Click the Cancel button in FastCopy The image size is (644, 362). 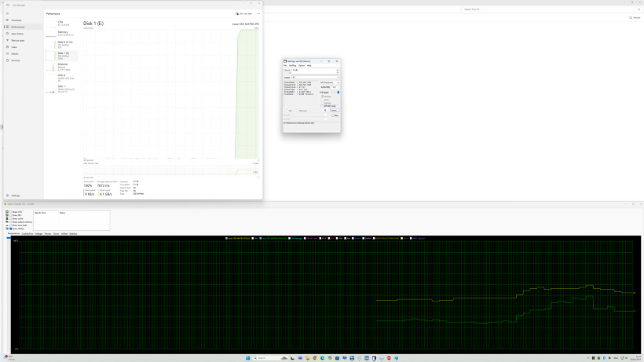(x=334, y=111)
